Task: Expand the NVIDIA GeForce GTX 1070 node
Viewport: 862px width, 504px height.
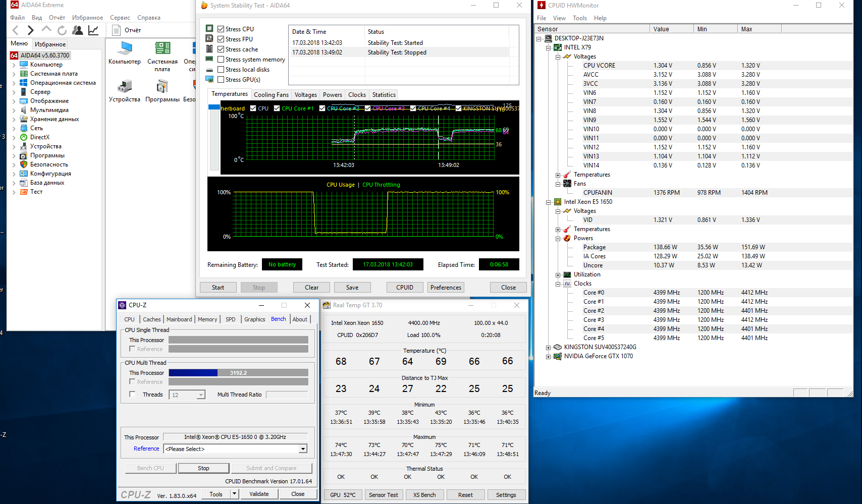Action: [549, 356]
